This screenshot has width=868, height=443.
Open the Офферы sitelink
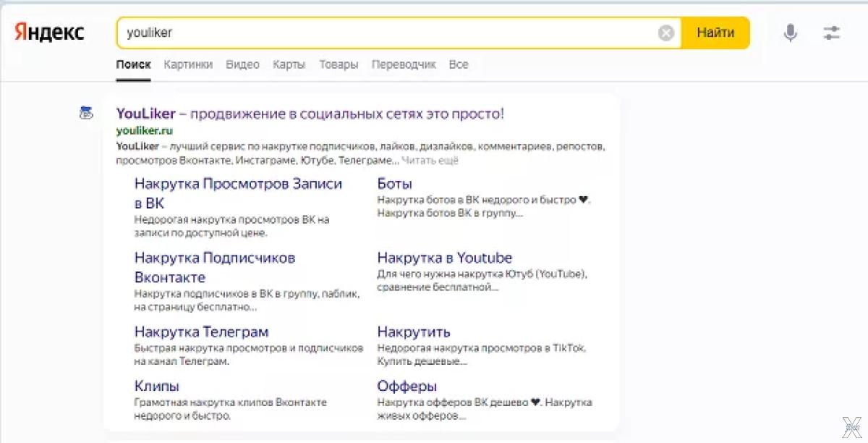click(x=407, y=386)
